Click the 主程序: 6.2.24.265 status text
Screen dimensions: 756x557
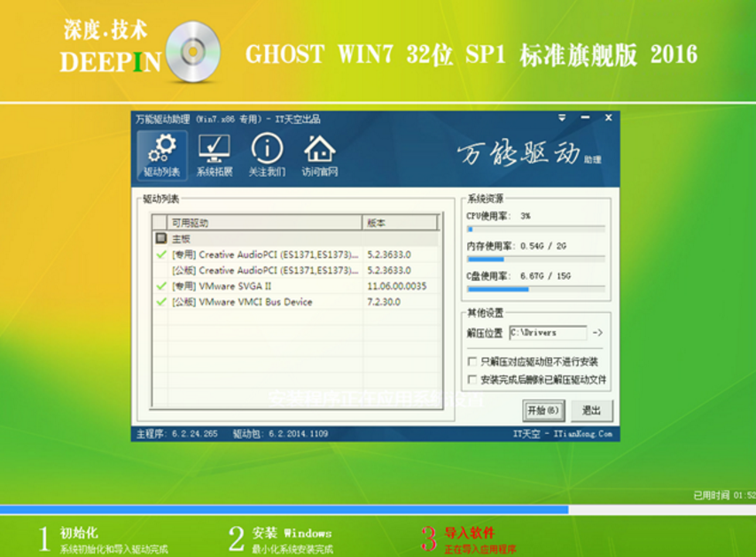tap(177, 434)
